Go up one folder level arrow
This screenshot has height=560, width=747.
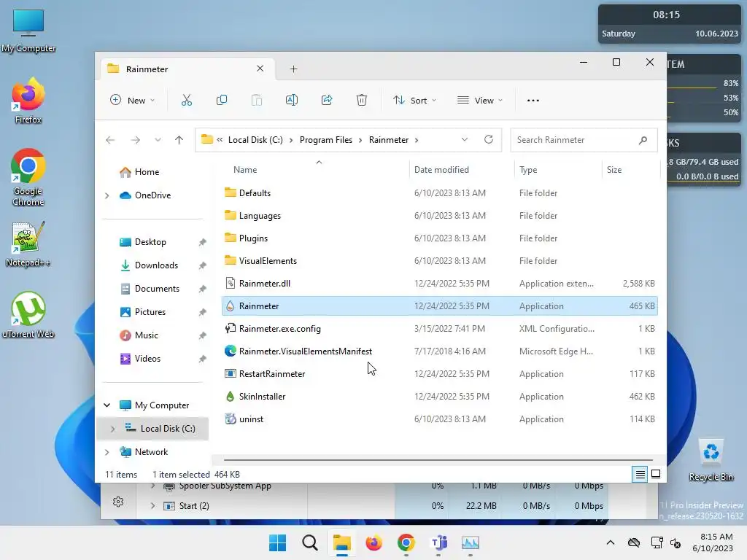point(179,140)
